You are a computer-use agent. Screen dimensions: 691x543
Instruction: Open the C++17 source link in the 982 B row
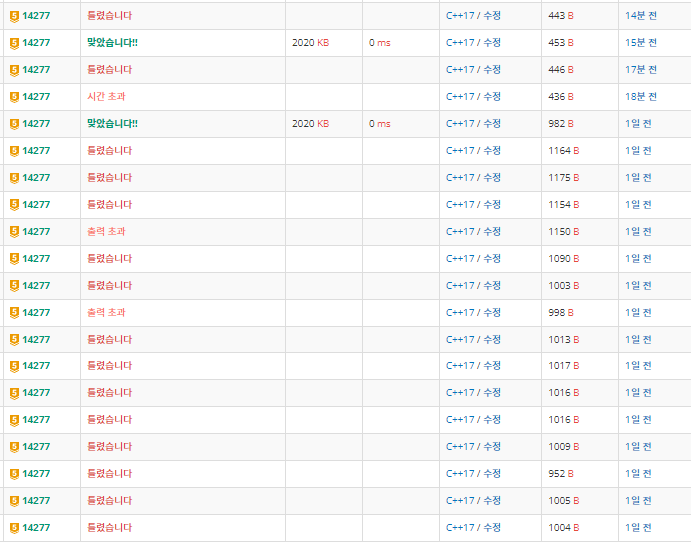point(460,124)
